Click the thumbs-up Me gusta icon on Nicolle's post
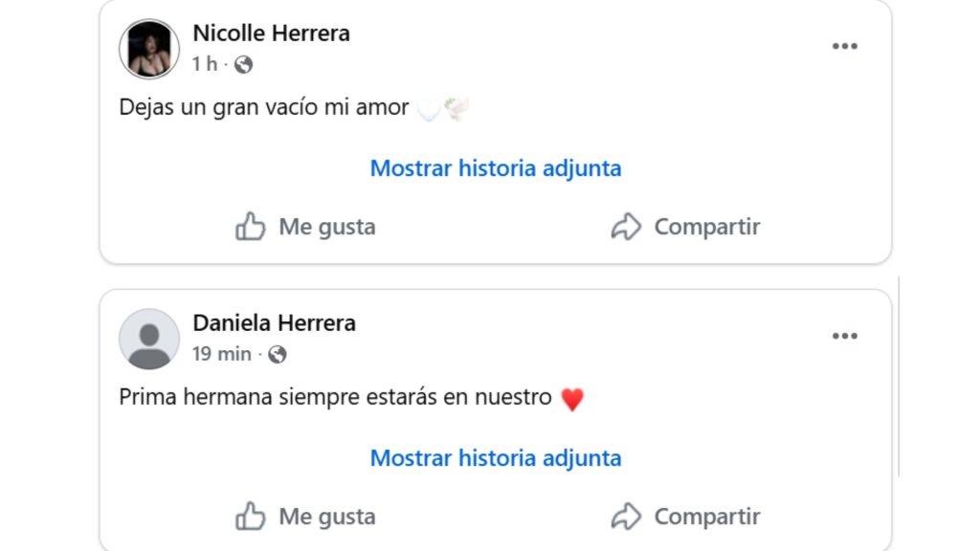Screen dimensions: 980x551 [251, 227]
